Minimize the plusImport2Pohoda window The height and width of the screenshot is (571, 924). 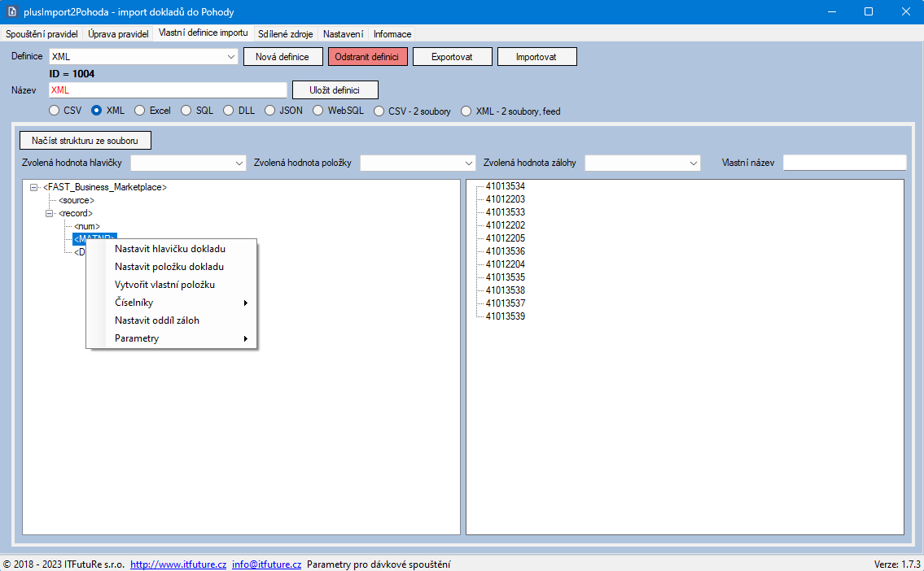[831, 11]
